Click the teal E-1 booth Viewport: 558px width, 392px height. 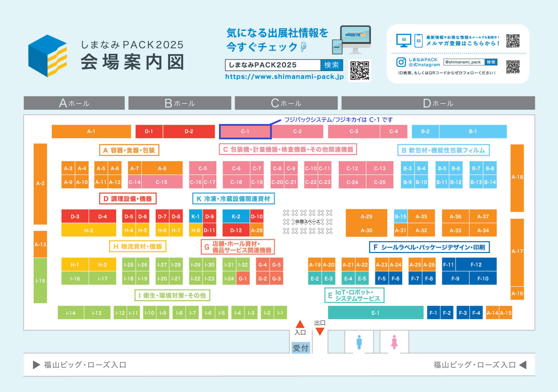point(375,313)
